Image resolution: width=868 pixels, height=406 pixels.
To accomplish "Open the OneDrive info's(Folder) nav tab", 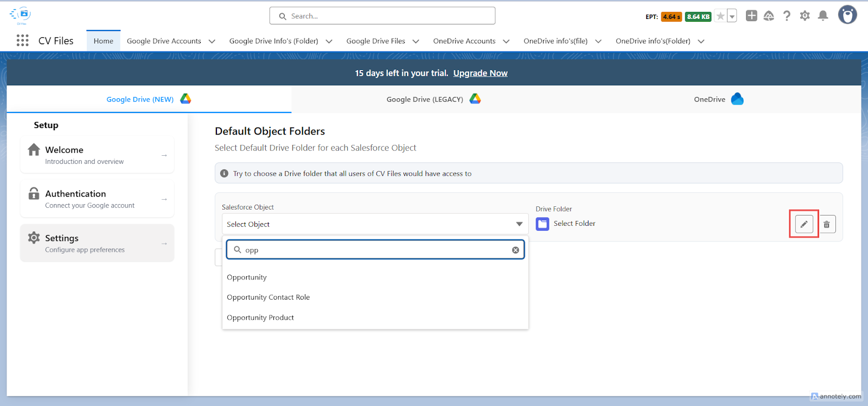I will (653, 41).
